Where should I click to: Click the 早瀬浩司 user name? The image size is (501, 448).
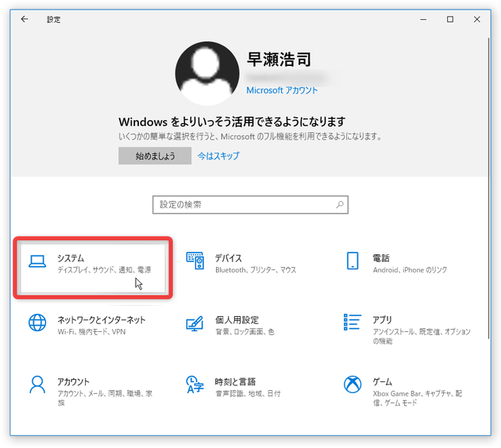[279, 60]
